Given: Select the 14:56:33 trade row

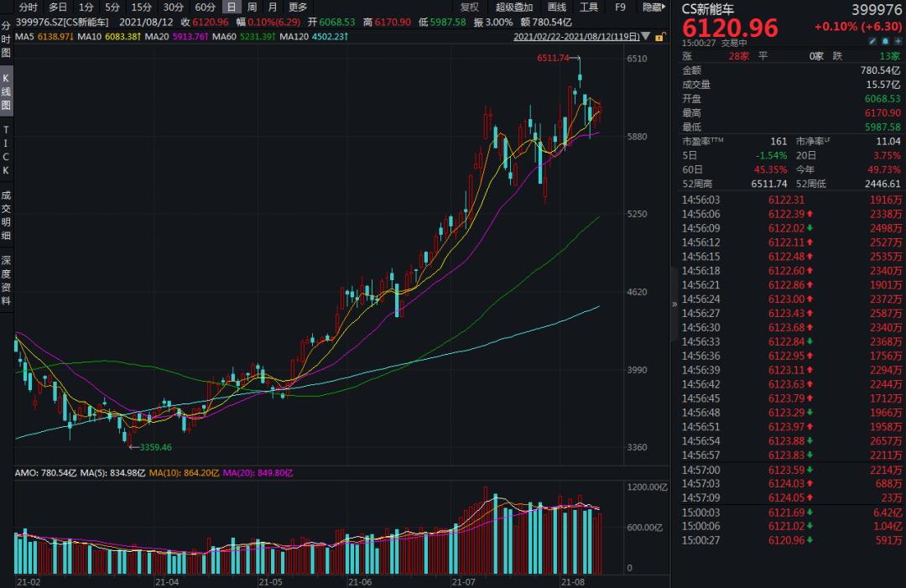Looking at the screenshot, I should tap(792, 342).
